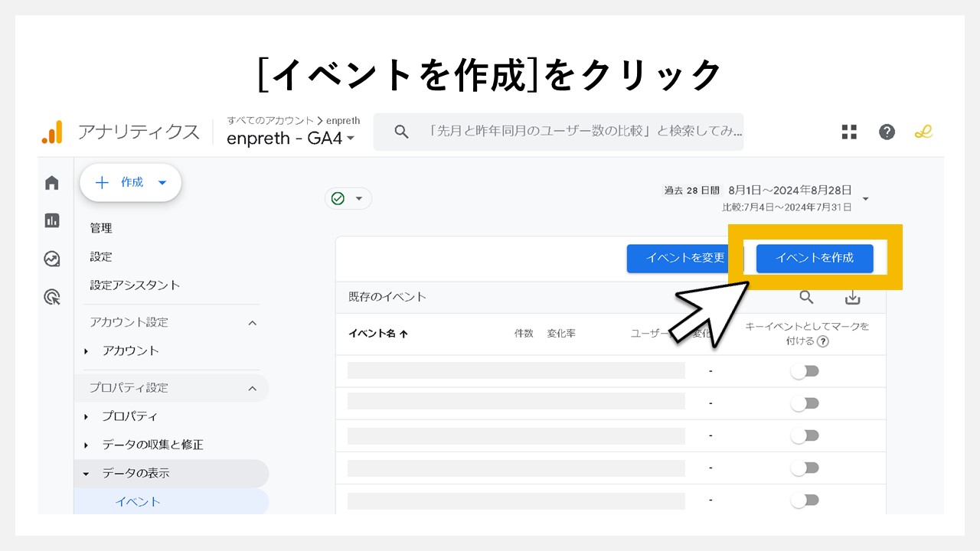This screenshot has height=551, width=980.
Task: Open Reports via the bar-chart icon
Action: tap(51, 220)
